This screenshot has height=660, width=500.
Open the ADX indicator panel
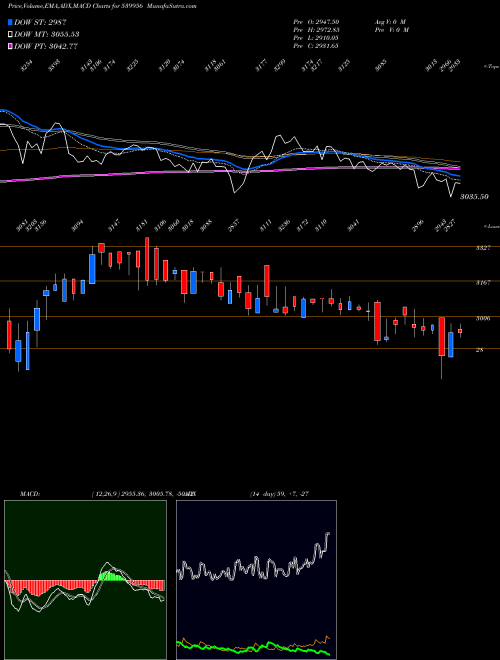pos(256,580)
